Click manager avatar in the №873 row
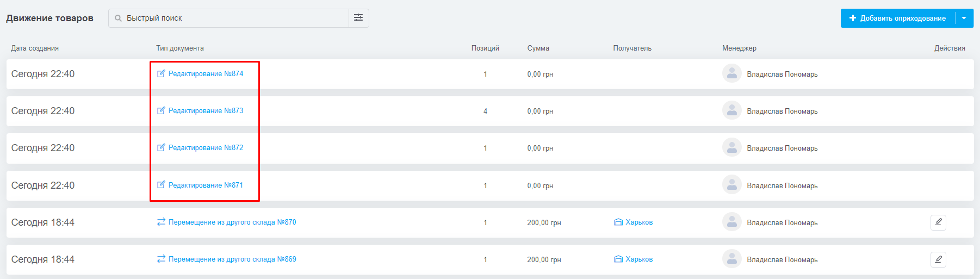This screenshot has width=980, height=279. click(732, 110)
